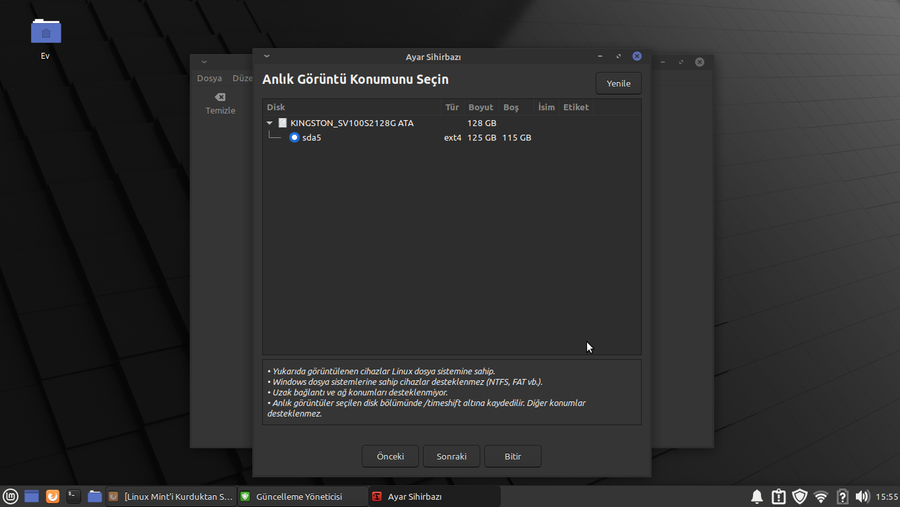Click the 15:55 clock
900x507 pixels.
pyautogui.click(x=887, y=497)
